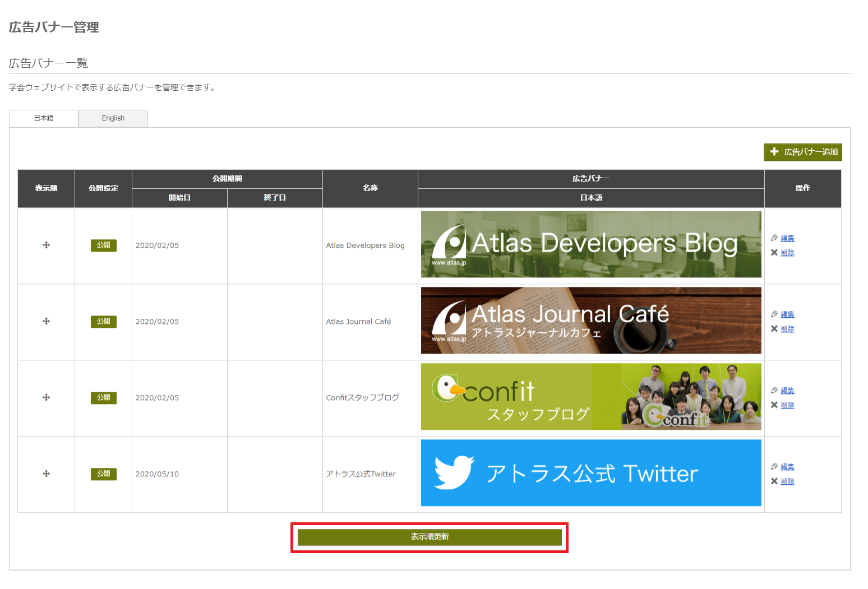Switch to the 日本語 tab
Viewport: 868px width, 589px height.
click(x=44, y=118)
